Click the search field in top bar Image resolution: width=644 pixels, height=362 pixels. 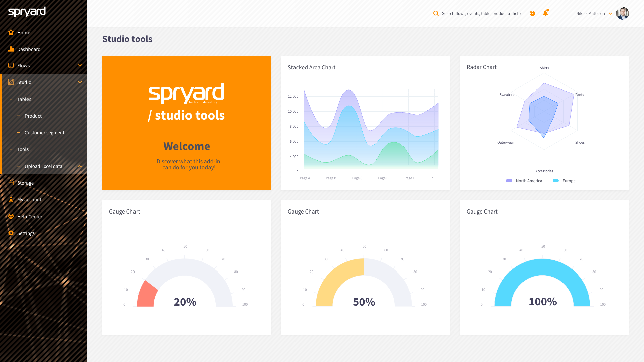click(481, 13)
